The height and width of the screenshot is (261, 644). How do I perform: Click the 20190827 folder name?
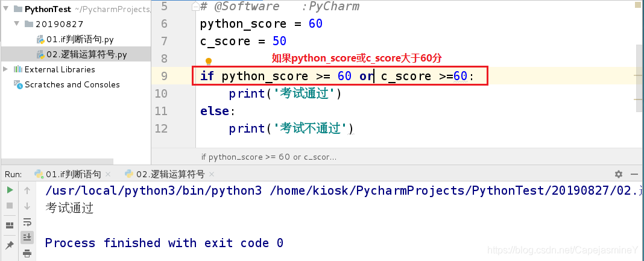pos(60,24)
